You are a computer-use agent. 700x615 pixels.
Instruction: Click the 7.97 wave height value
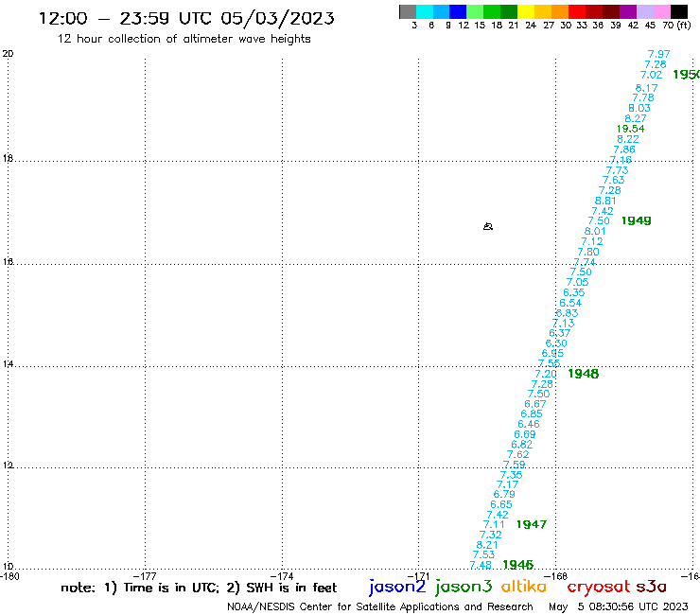point(659,54)
